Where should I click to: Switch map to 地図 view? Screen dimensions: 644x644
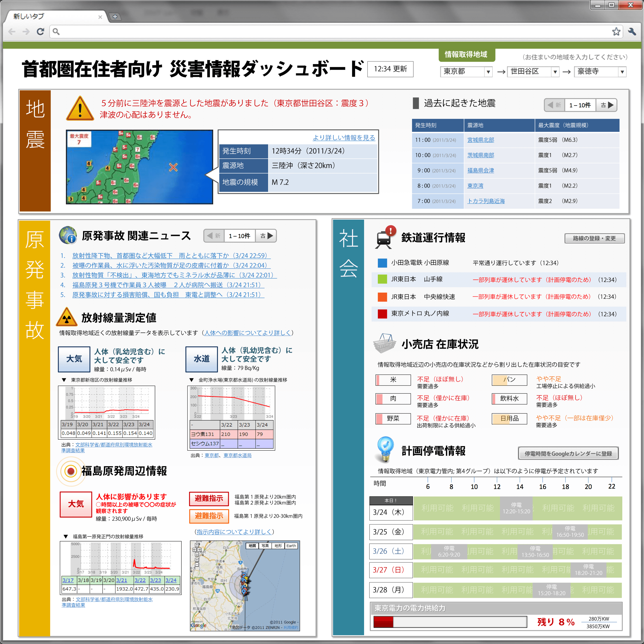252,546
